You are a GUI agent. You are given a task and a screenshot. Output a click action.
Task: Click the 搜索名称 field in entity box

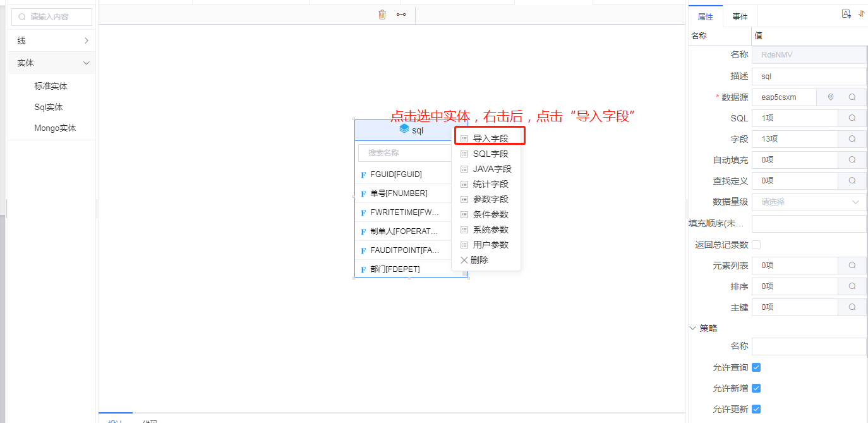click(x=404, y=153)
